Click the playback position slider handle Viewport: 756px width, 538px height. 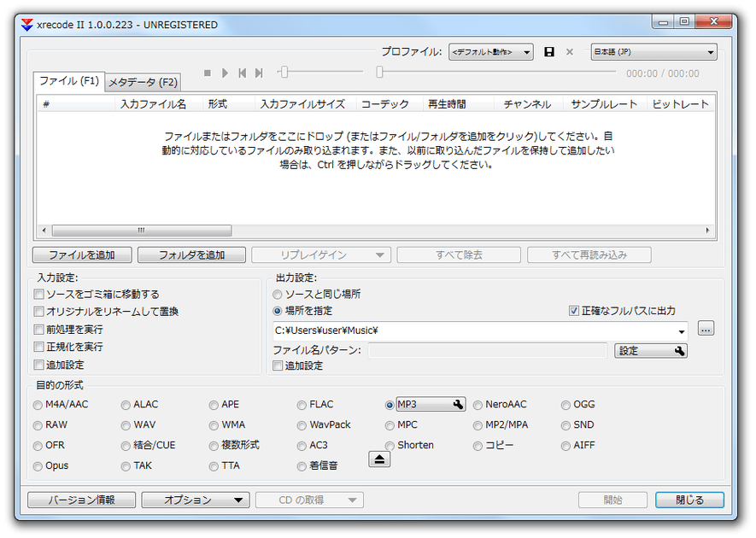[x=379, y=72]
